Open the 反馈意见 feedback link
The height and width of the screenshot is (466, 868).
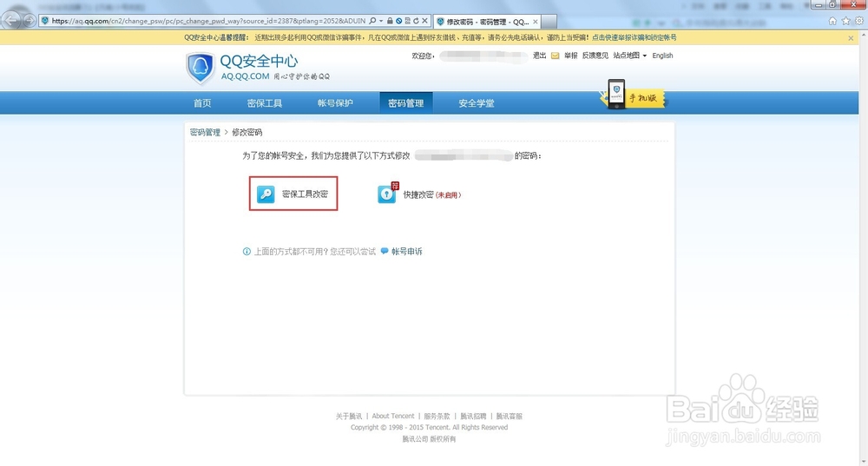[595, 56]
